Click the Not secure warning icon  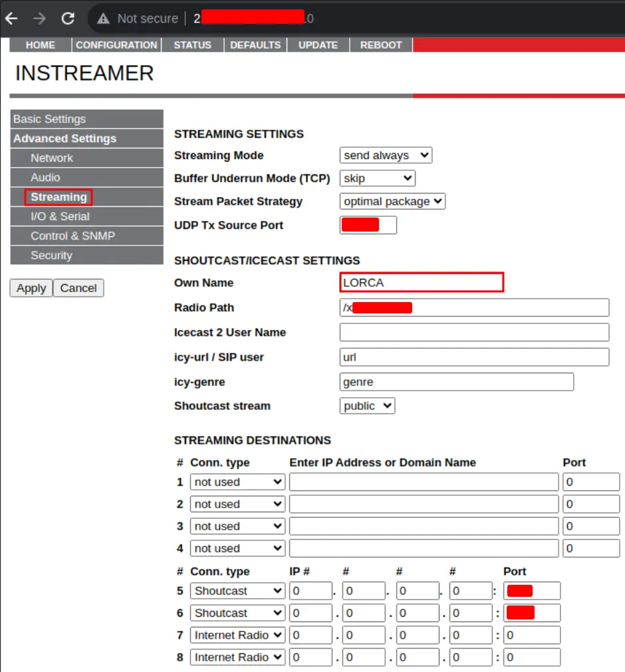click(103, 19)
